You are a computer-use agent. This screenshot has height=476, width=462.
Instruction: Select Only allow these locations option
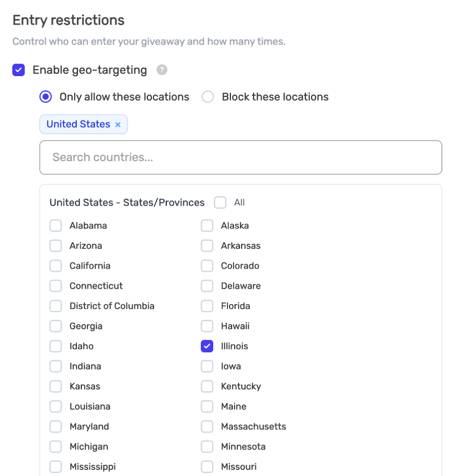tap(46, 97)
